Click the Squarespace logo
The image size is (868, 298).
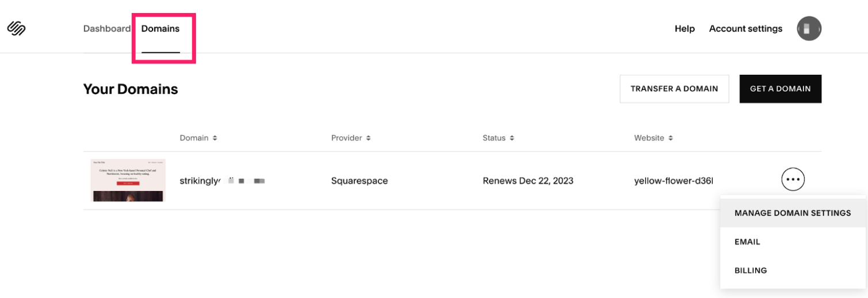point(16,29)
